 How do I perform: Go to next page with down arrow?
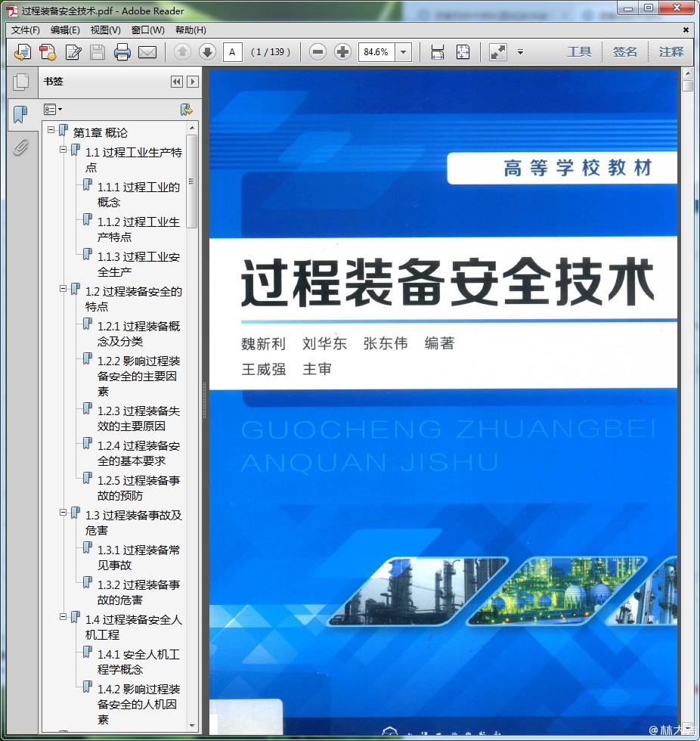(x=207, y=52)
